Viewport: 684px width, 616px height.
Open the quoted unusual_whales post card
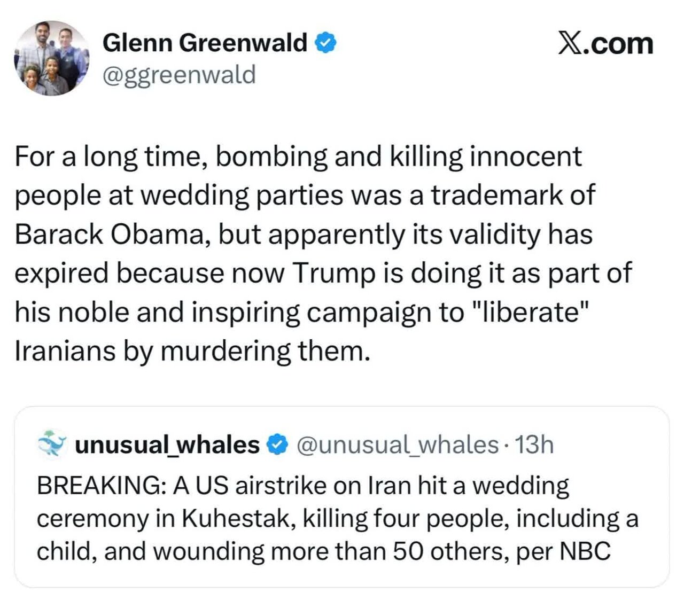(x=341, y=497)
